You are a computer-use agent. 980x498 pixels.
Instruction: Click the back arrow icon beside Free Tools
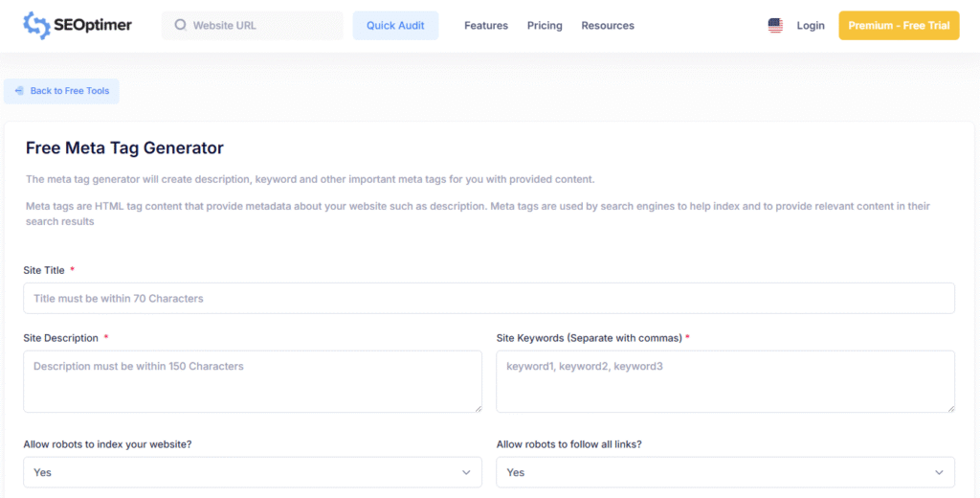(x=19, y=91)
